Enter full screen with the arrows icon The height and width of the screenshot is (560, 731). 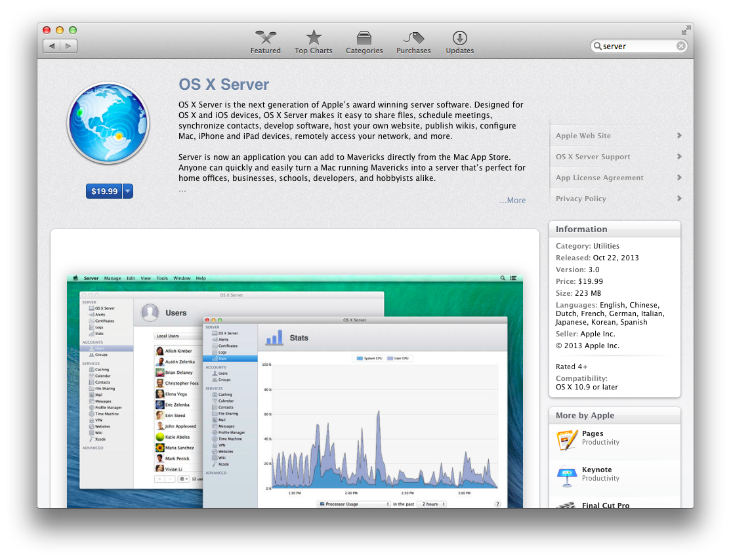(686, 30)
